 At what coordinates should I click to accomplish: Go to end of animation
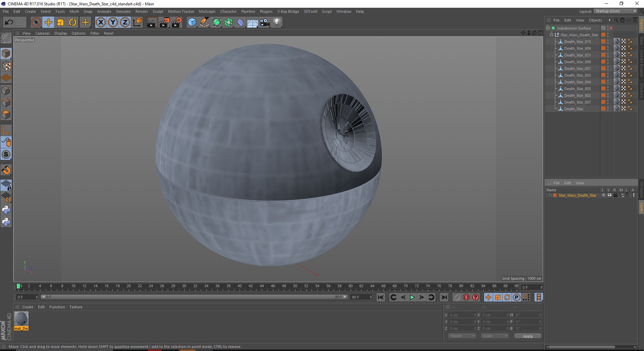[444, 297]
